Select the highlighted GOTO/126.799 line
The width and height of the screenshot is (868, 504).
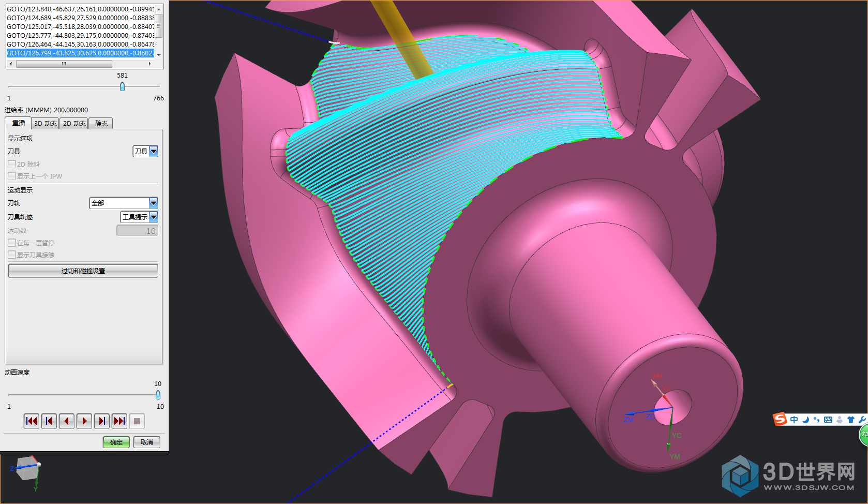coord(81,53)
